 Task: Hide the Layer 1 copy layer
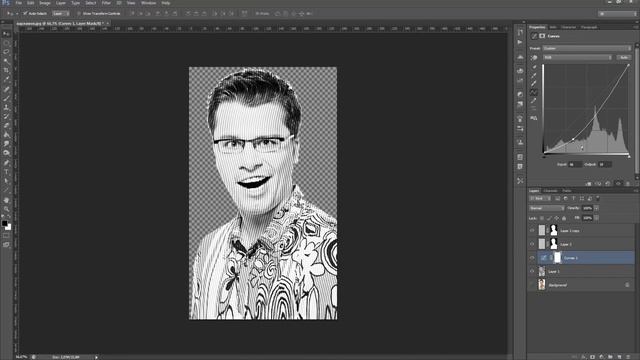click(532, 231)
